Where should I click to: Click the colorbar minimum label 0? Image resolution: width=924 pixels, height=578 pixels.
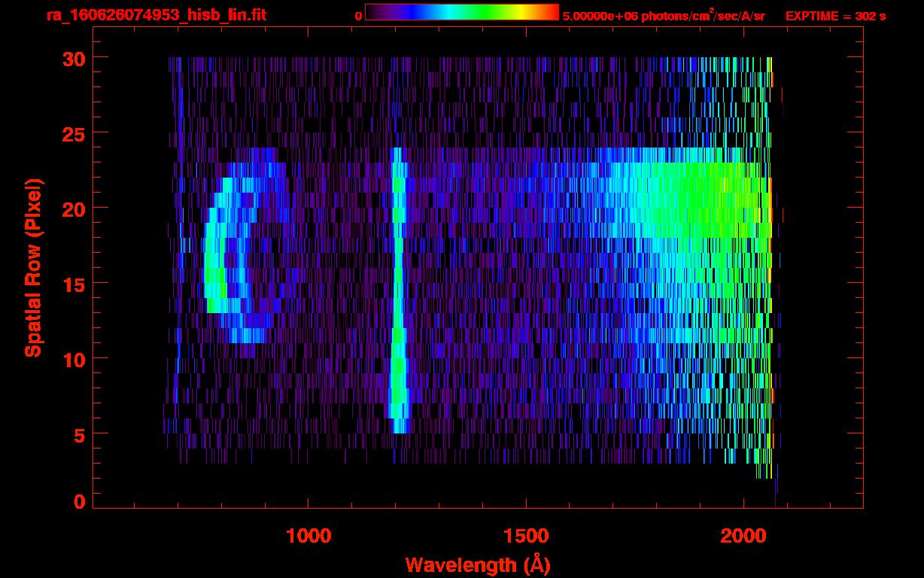tap(359, 16)
